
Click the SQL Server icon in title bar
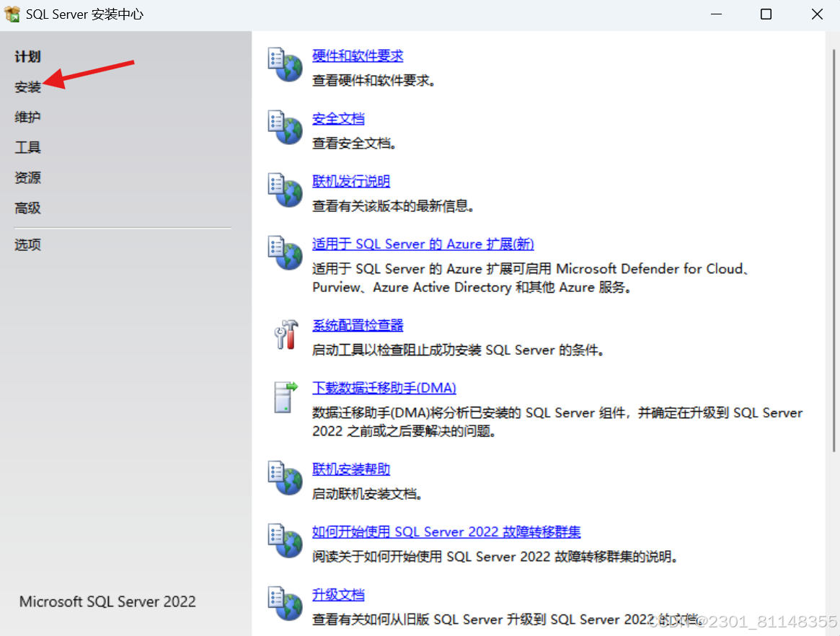(12, 13)
